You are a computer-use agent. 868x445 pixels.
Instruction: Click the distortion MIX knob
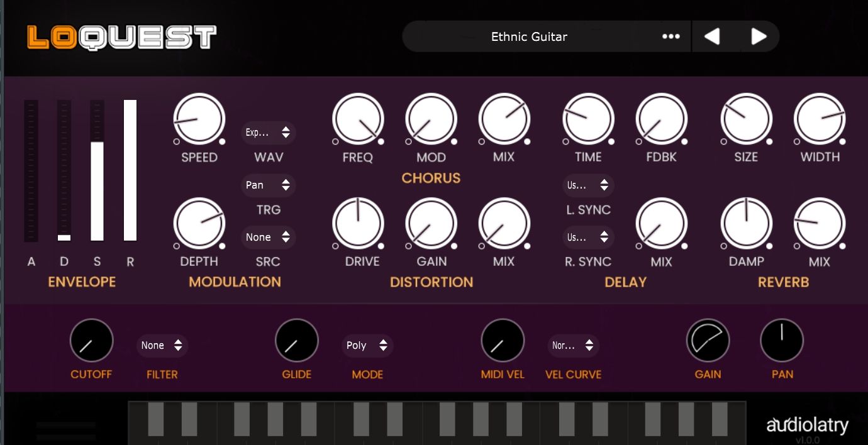[x=504, y=223]
